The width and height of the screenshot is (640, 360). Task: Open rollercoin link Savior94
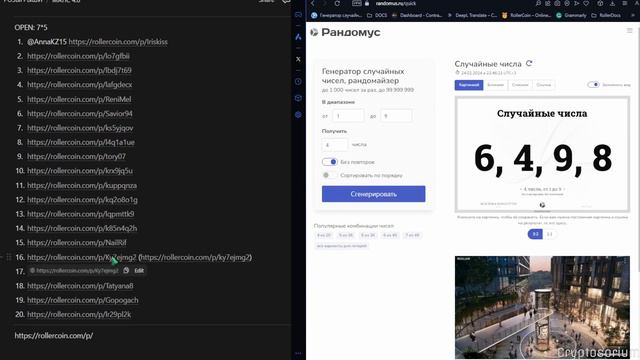pos(80,113)
